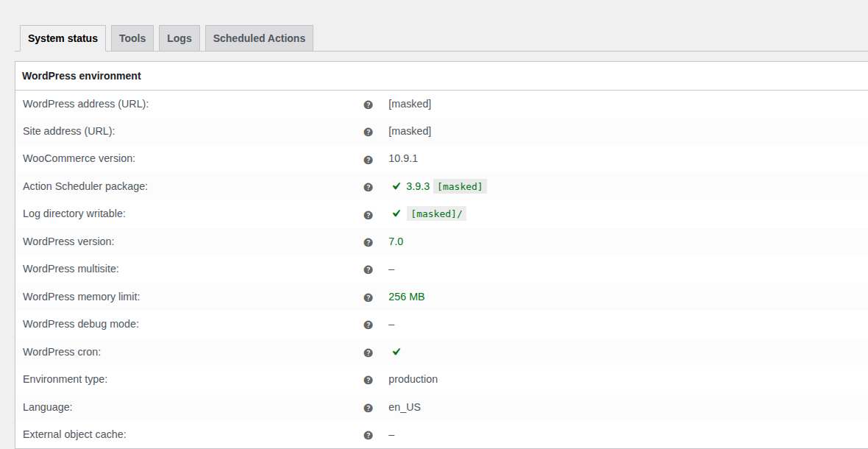Click the WordPress environment heading
This screenshot has height=449, width=868.
82,76
